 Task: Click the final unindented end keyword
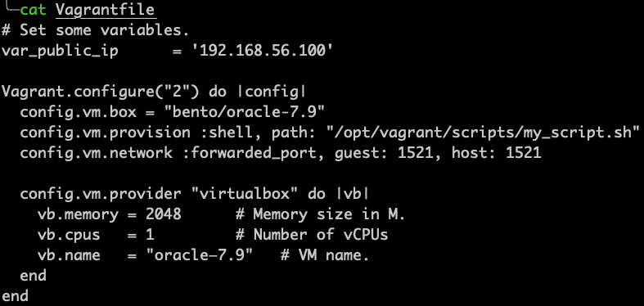[x=16, y=295]
